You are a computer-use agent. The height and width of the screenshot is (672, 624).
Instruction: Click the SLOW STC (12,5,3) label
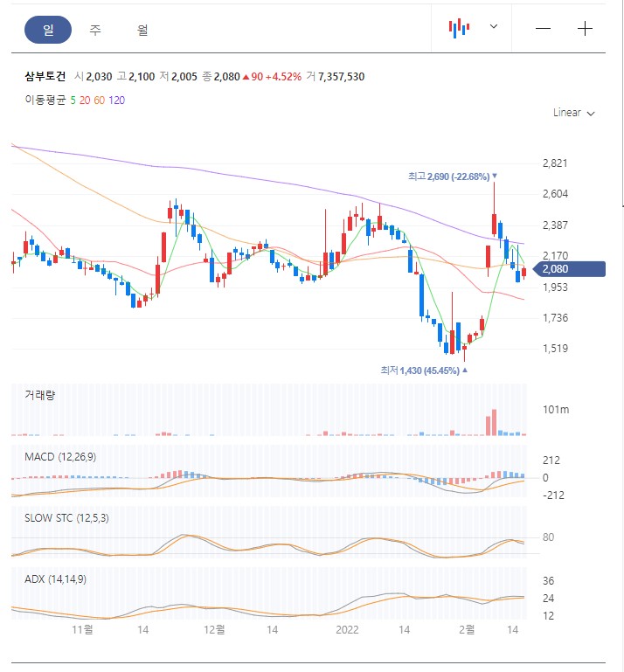pyautogui.click(x=66, y=518)
